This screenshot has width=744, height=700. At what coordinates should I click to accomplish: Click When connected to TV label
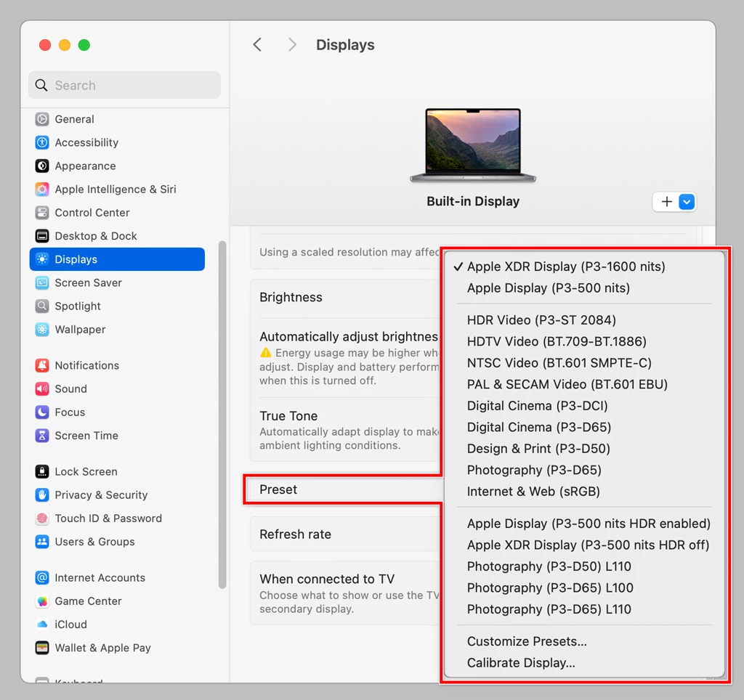(x=327, y=579)
